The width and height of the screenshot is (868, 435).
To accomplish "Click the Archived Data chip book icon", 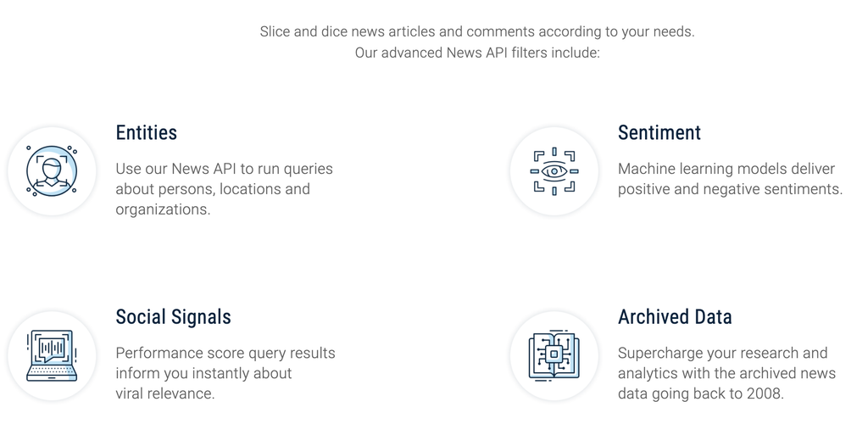I will pyautogui.click(x=554, y=355).
